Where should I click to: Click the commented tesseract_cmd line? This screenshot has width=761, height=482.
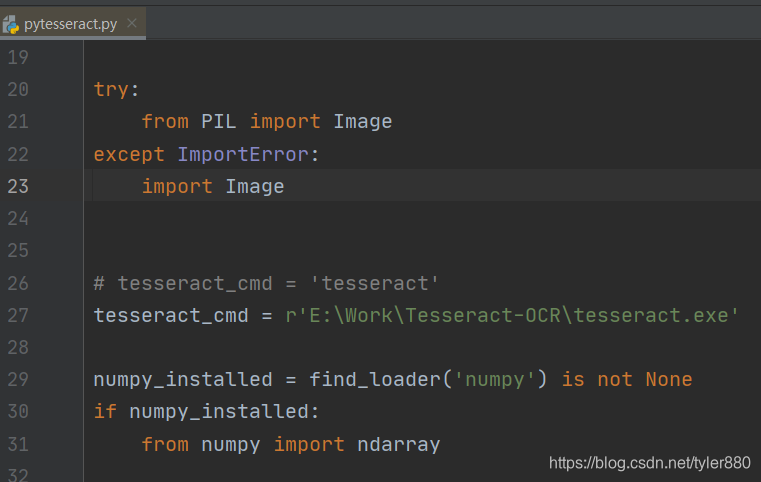[266, 283]
